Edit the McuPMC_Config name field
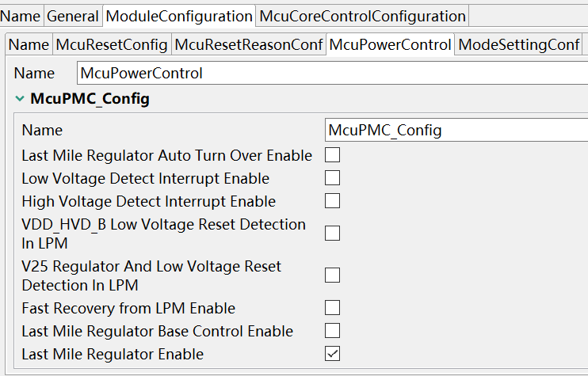Viewport: 588px width, 376px height. click(456, 130)
